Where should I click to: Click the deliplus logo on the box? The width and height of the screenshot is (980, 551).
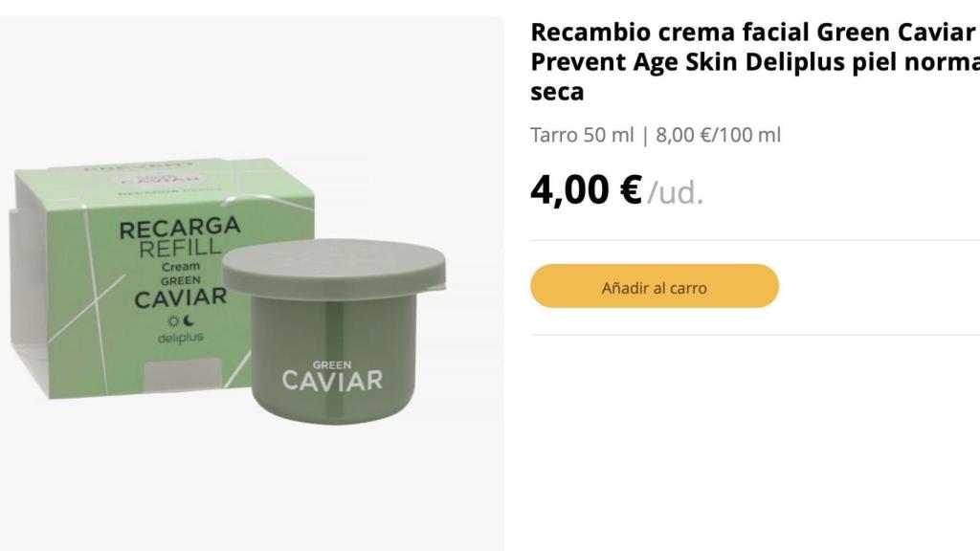point(180,340)
